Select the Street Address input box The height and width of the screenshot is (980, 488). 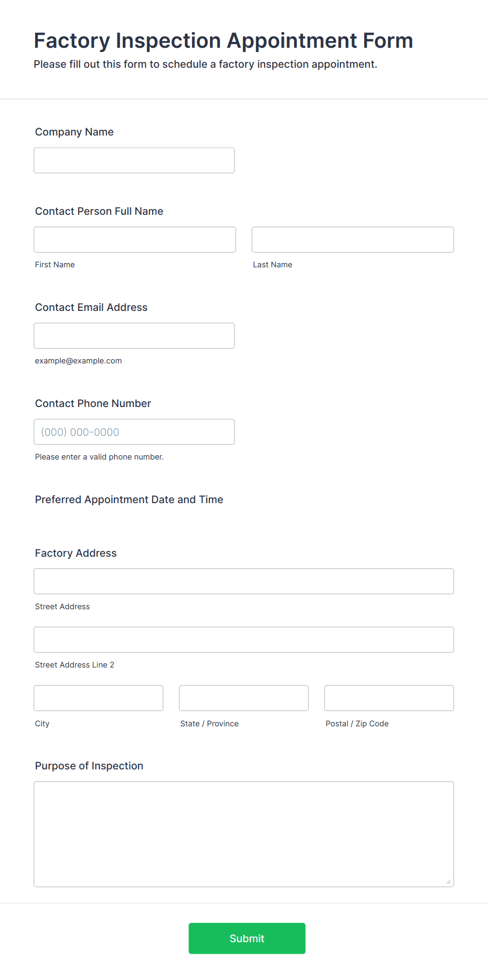point(244,581)
